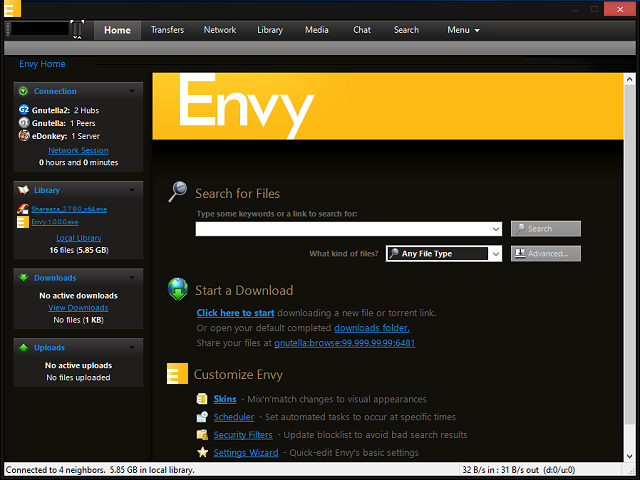
Task: Click the '16 files (5.85 GB)' text
Action: click(79, 250)
